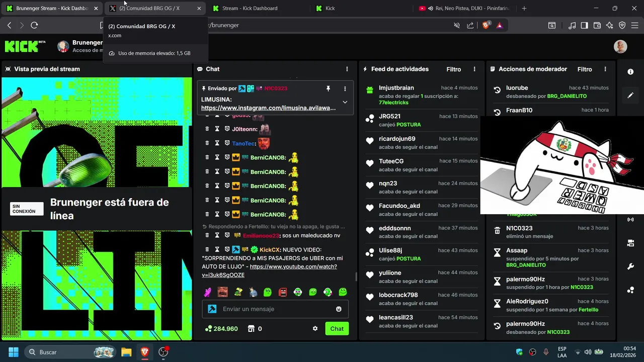Open the pinned Instagram limusina link
The height and width of the screenshot is (362, 644).
coord(268,108)
